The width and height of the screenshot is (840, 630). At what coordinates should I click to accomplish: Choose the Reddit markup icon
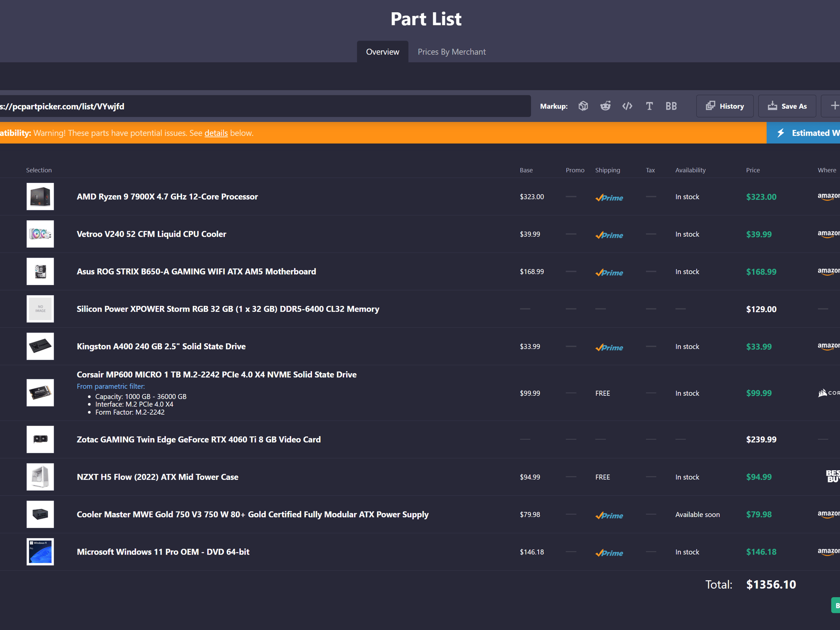(605, 106)
